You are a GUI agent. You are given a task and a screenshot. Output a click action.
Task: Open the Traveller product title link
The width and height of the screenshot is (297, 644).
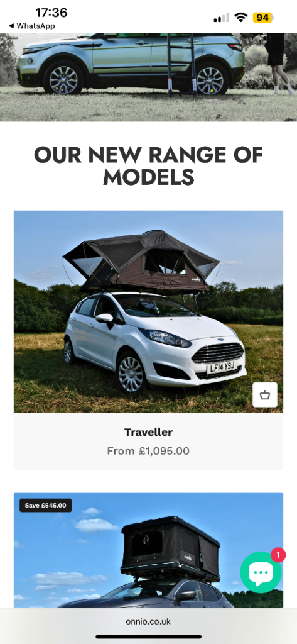148,432
